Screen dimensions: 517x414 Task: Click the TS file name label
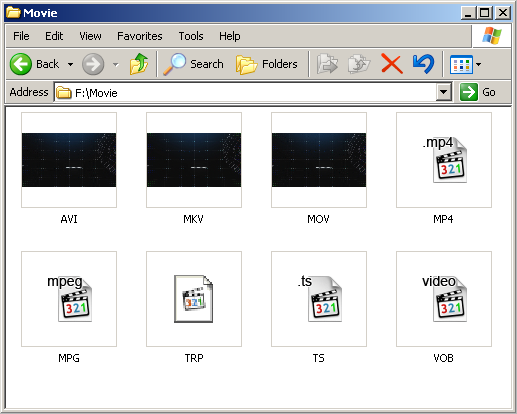pyautogui.click(x=318, y=358)
